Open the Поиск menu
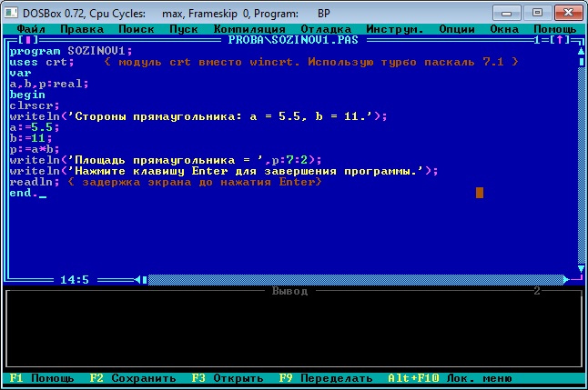Screen dimensions: 588x390 point(137,29)
